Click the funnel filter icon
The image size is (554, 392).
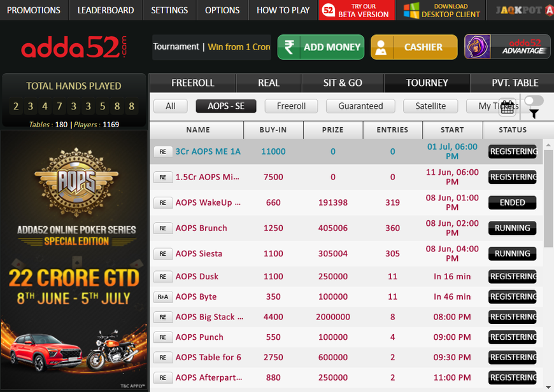tap(534, 114)
